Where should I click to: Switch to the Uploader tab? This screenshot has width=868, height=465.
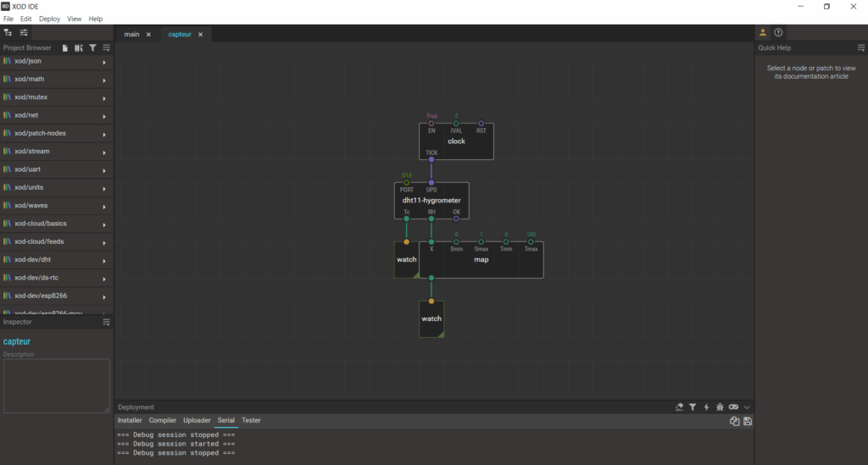tap(197, 420)
